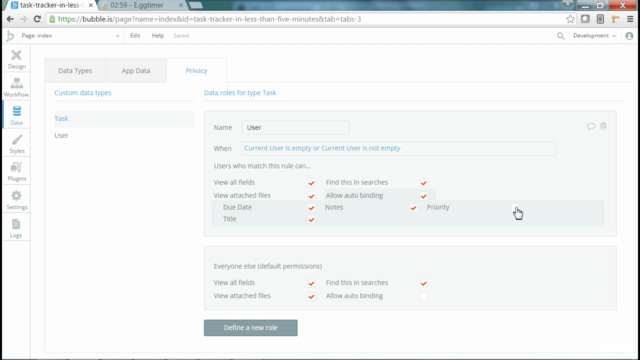Switch to the App Data tab
This screenshot has width=640, height=360.
coord(136,71)
